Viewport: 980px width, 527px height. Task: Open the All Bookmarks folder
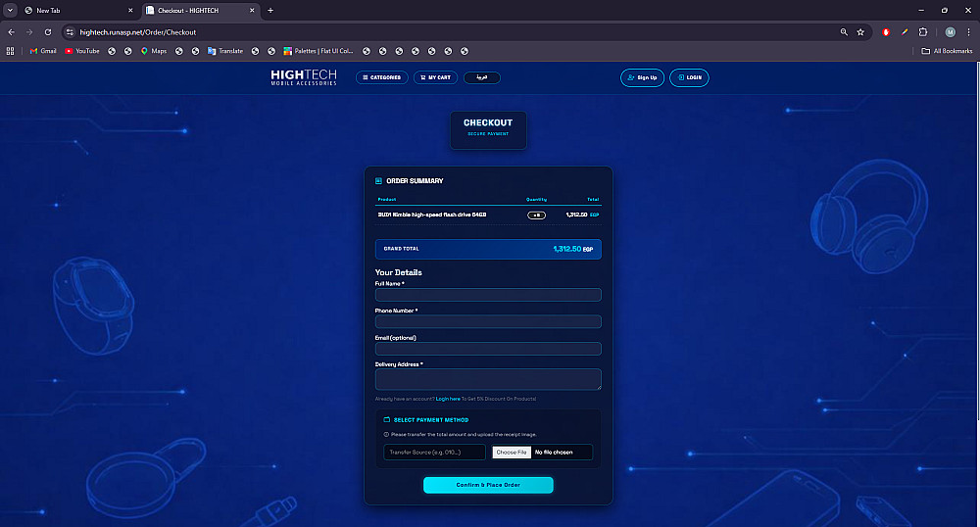tap(947, 51)
